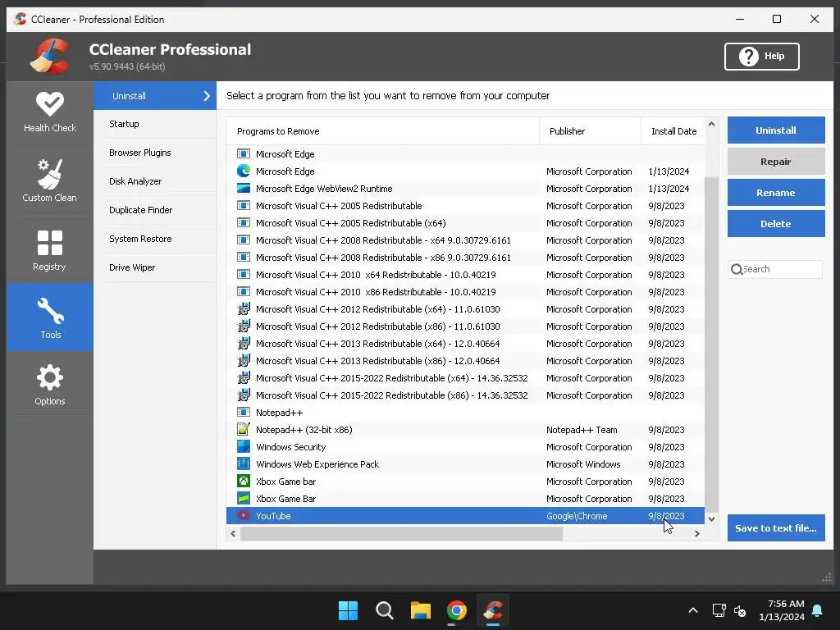Show hidden tray icons chevron

692,610
